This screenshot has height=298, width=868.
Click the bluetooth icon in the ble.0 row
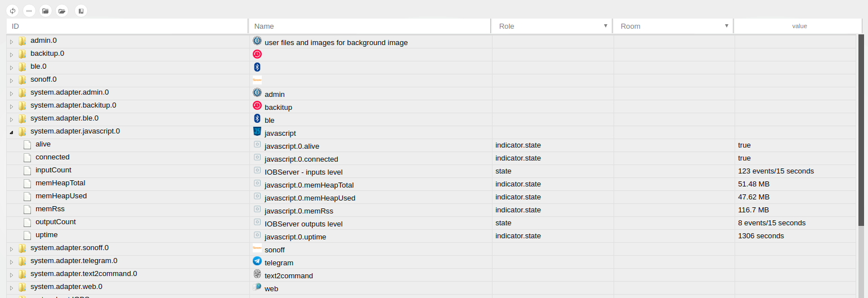click(257, 67)
